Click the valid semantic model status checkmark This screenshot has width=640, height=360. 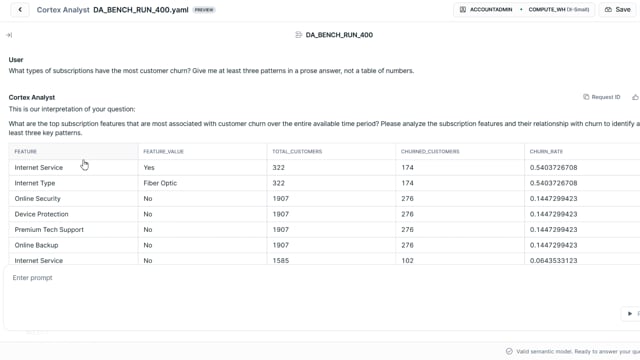click(509, 351)
